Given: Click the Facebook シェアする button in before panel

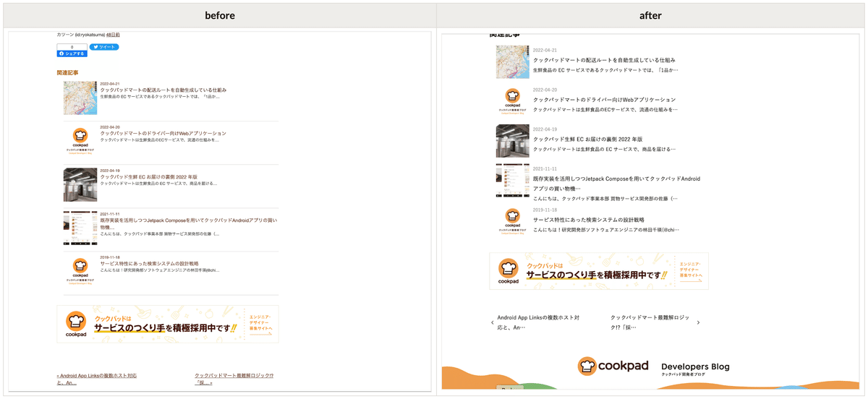Looking at the screenshot, I should click(x=72, y=53).
